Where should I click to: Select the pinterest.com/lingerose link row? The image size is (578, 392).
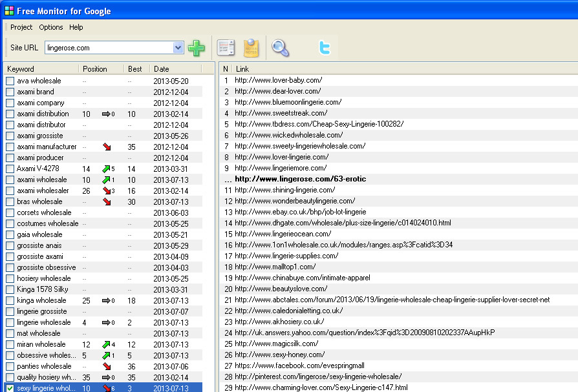coord(399,377)
